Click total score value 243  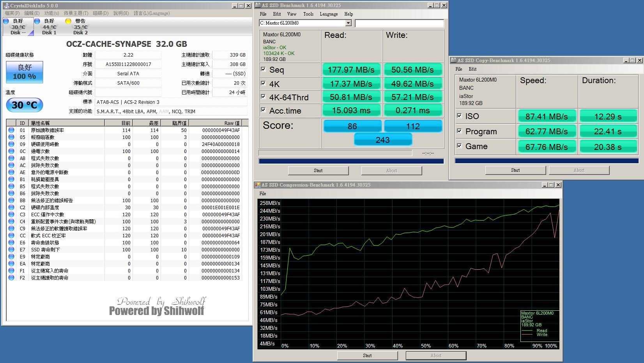coord(383,140)
